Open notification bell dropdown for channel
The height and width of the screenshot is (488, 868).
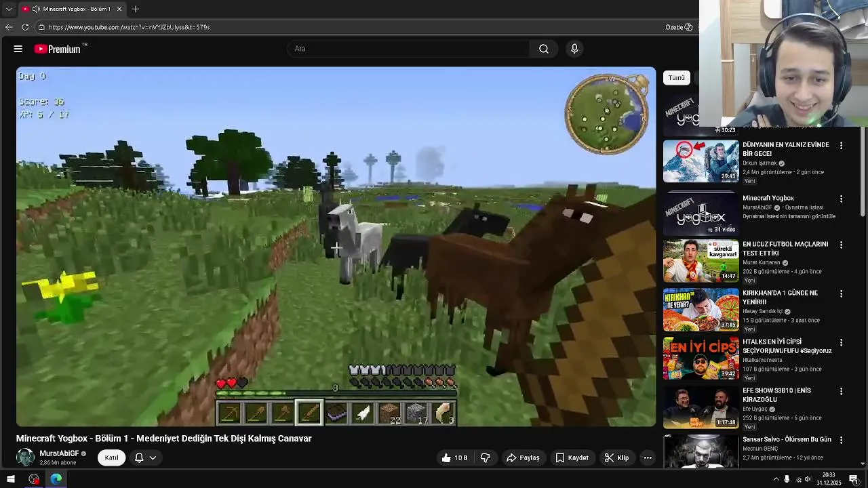[146, 457]
